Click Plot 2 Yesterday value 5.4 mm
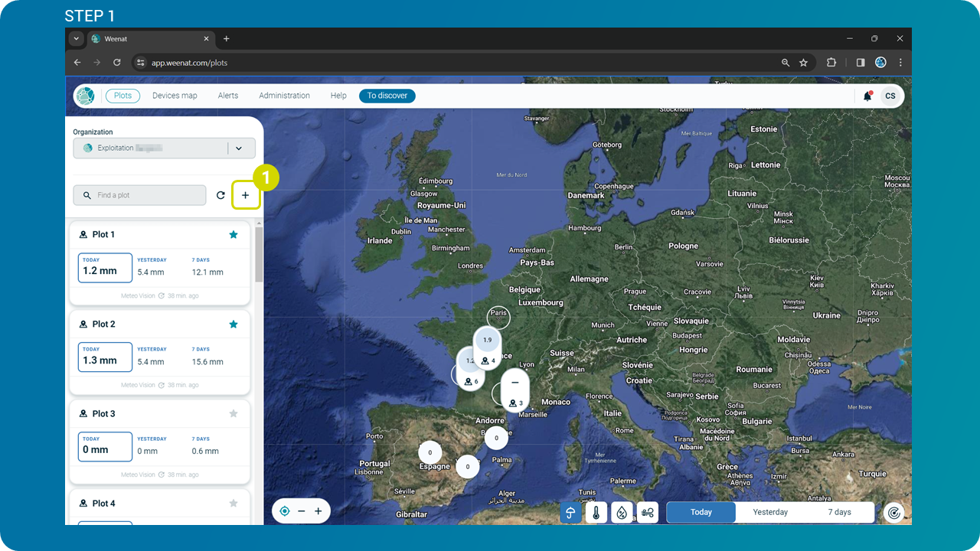980x551 pixels. (151, 362)
